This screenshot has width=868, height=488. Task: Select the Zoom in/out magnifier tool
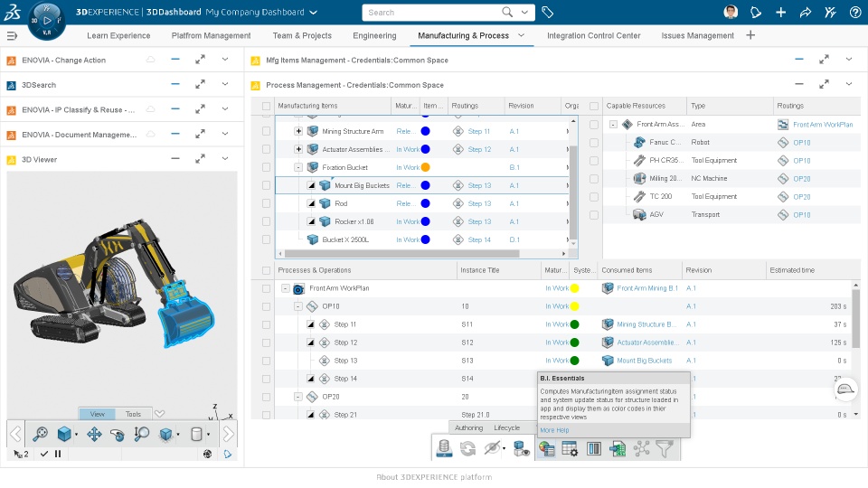coord(142,435)
